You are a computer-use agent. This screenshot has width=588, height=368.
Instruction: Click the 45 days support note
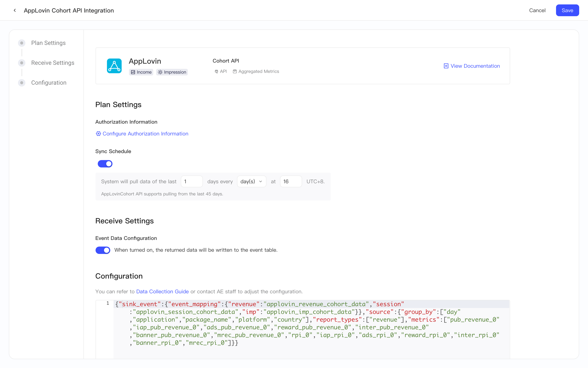(162, 194)
